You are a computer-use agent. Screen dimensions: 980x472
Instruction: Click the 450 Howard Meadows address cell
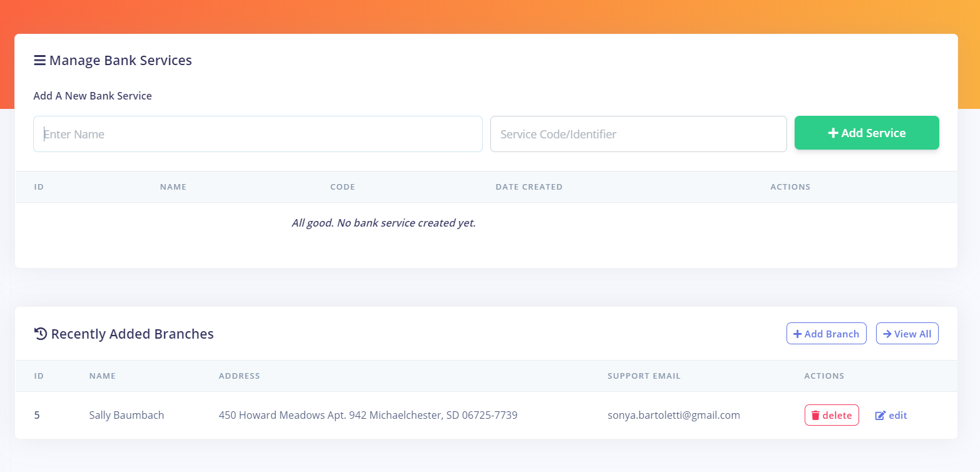(x=368, y=415)
